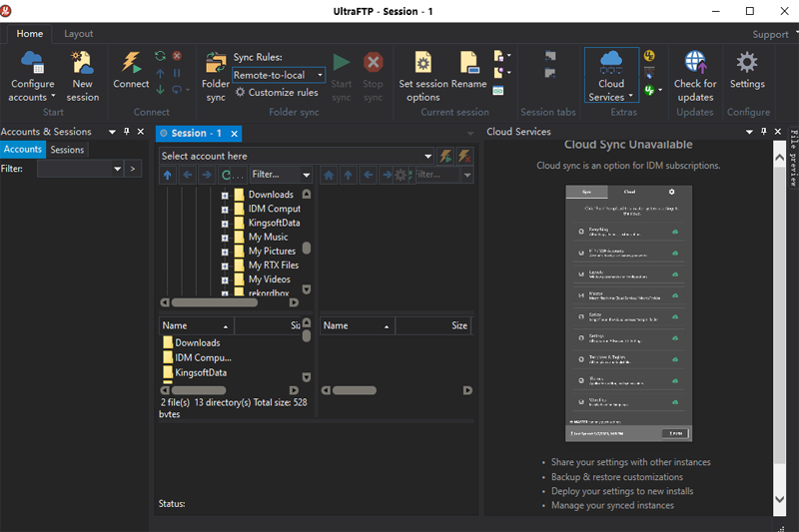Click the remote pane home icon
This screenshot has height=532, width=799.
pyautogui.click(x=328, y=175)
